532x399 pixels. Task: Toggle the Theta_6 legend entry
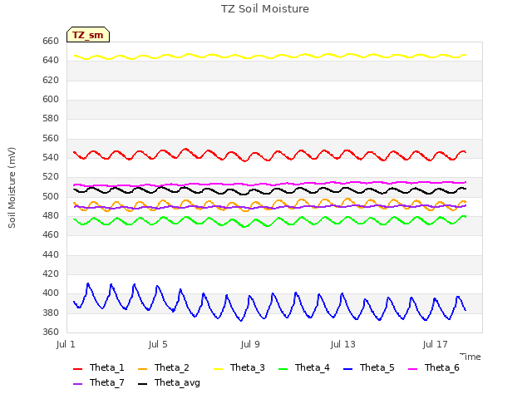pyautogui.click(x=434, y=367)
